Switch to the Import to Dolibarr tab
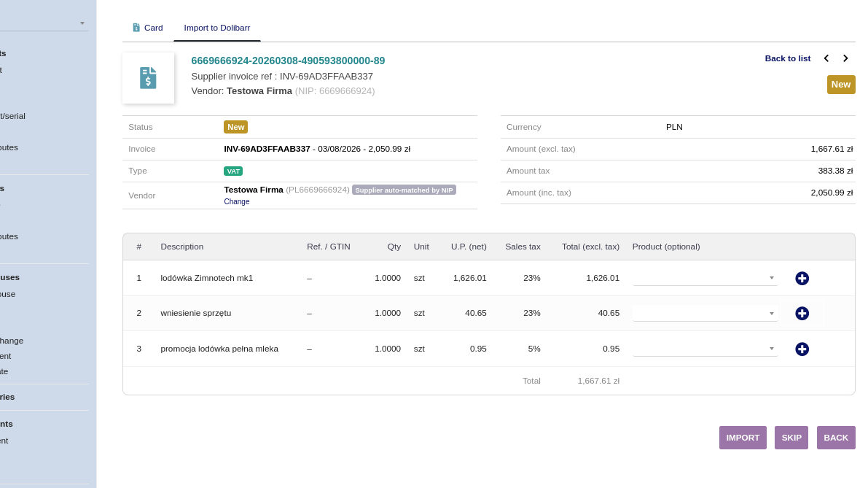 (x=217, y=28)
